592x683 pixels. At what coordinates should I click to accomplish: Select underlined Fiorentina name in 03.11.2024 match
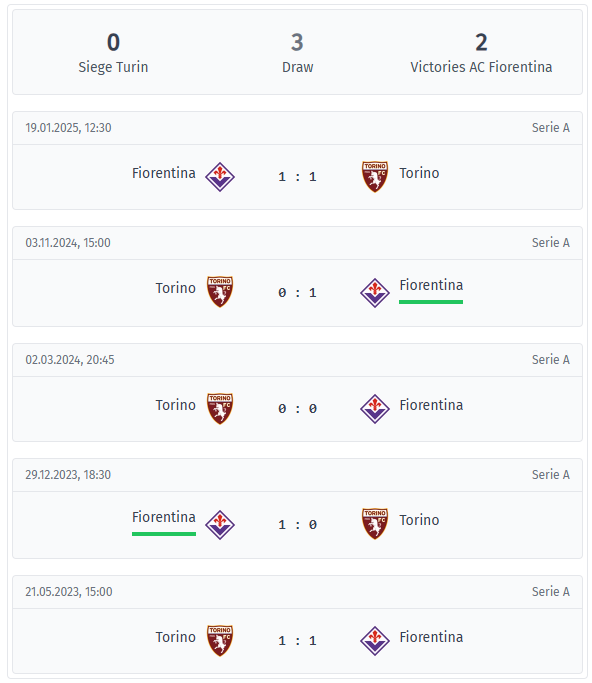point(431,285)
